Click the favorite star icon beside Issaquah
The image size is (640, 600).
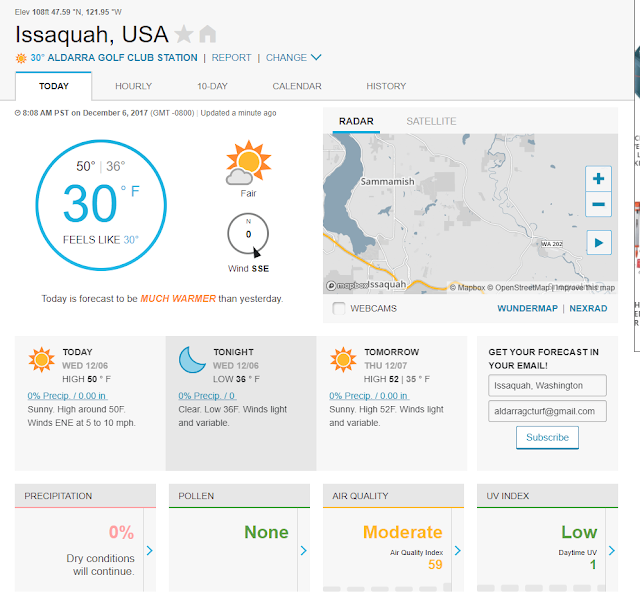pyautogui.click(x=185, y=33)
